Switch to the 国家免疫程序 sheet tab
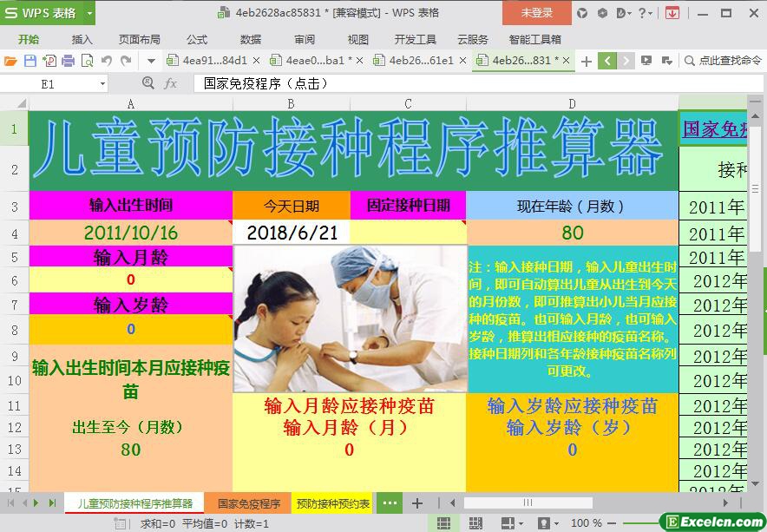767x532 pixels. click(x=248, y=503)
